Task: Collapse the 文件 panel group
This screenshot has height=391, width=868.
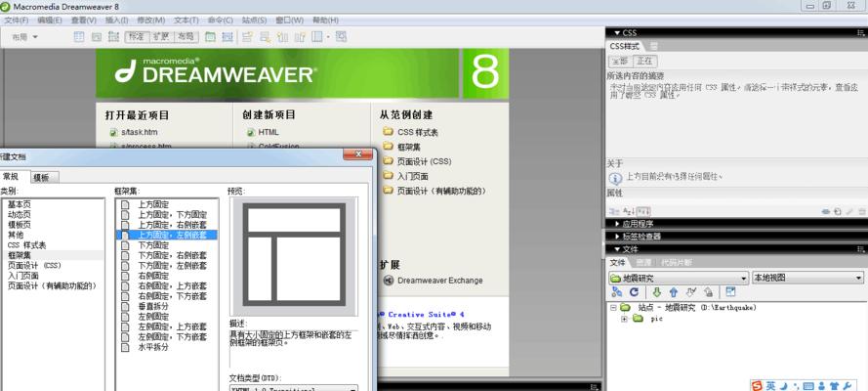Action: 617,250
